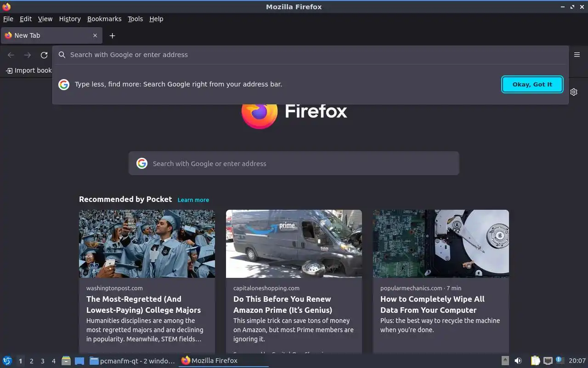
Task: Click Import bookmarks toolbar button
Action: point(29,70)
